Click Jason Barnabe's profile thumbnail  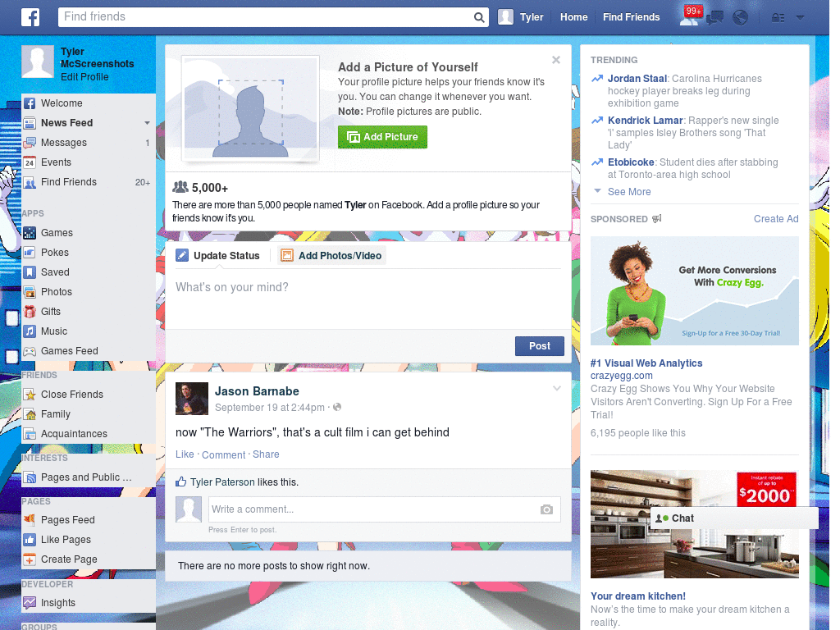tap(192, 399)
